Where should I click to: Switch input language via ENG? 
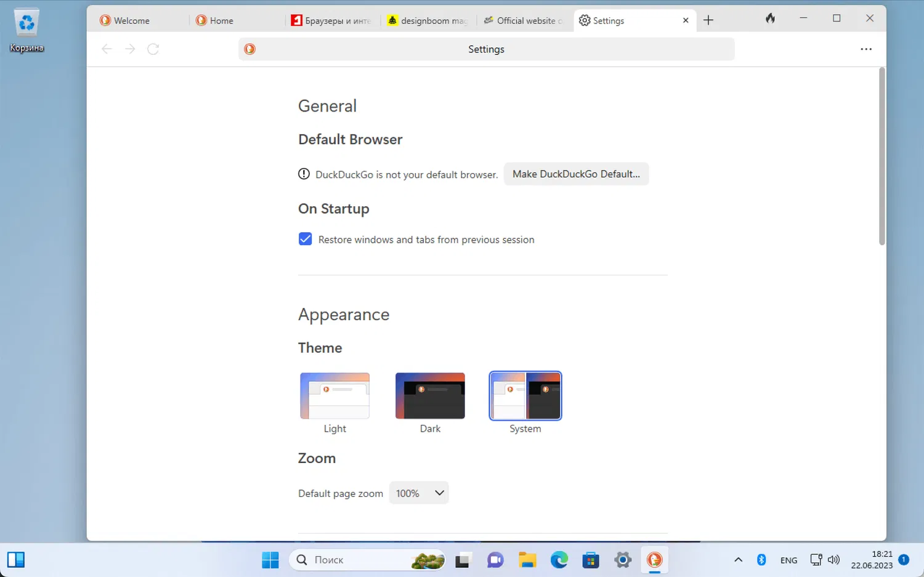coord(788,560)
